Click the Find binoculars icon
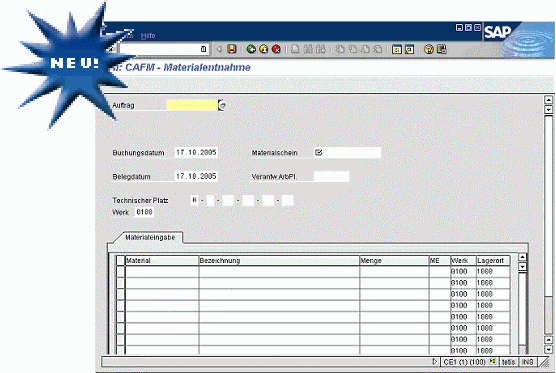This screenshot has height=373, width=556. click(x=308, y=49)
